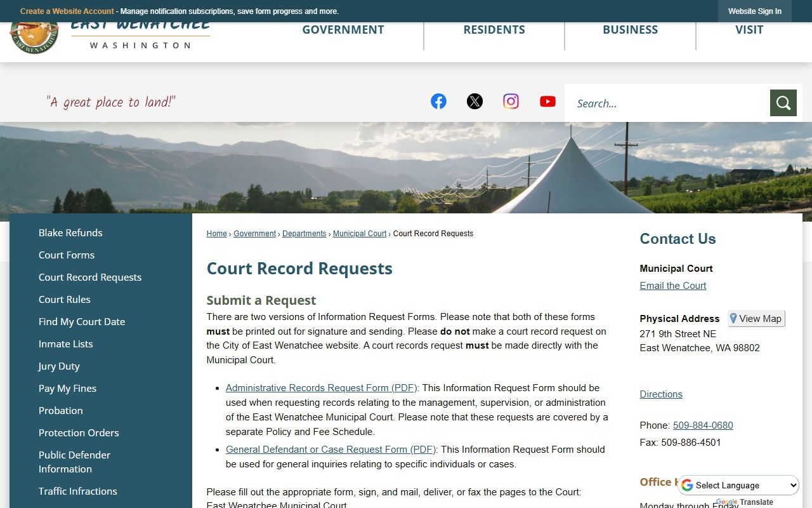This screenshot has width=812, height=508.
Task: Open General Defendant or Case Request Form
Action: click(331, 449)
